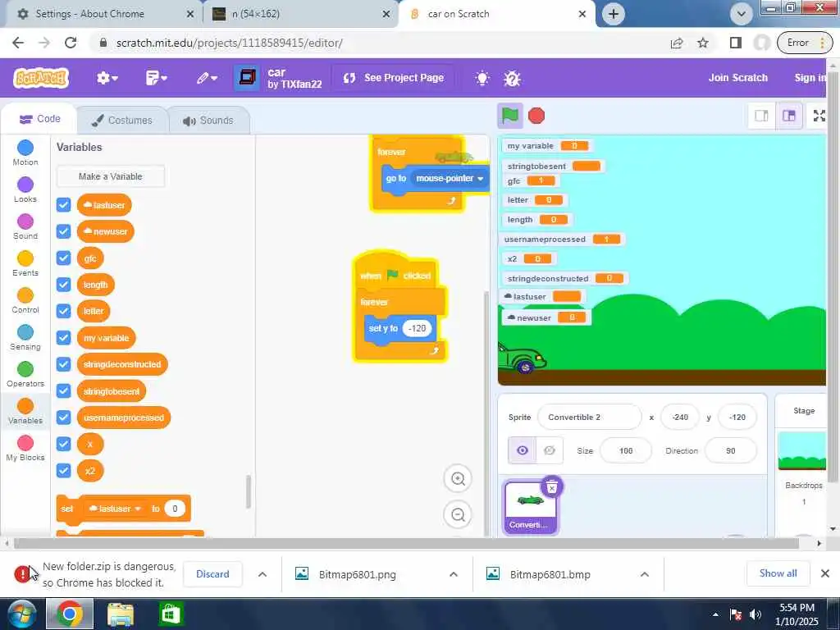This screenshot has height=630, width=840.
Task: Select the Variables block category
Action: coord(25,412)
